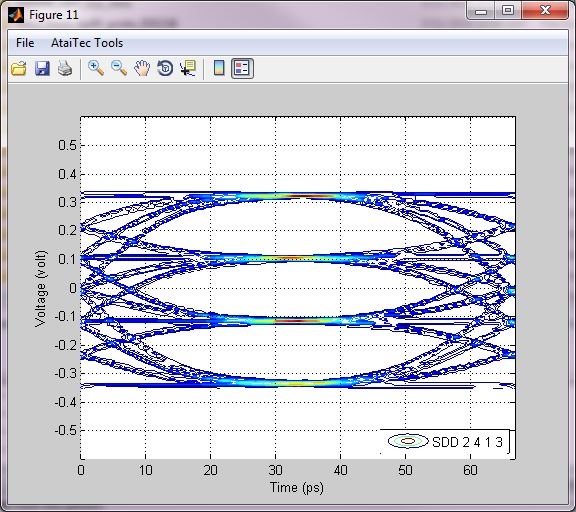The width and height of the screenshot is (576, 512).
Task: Maximize the Figure 11 window
Action: [508, 11]
